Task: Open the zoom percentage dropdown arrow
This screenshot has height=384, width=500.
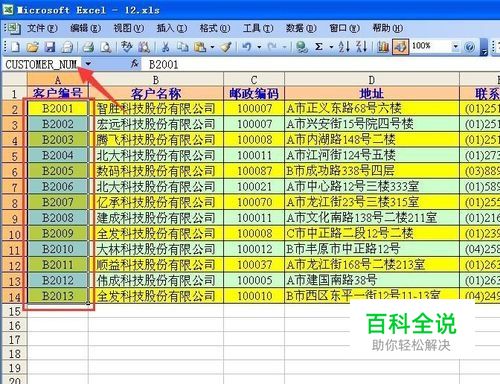Action: click(455, 47)
